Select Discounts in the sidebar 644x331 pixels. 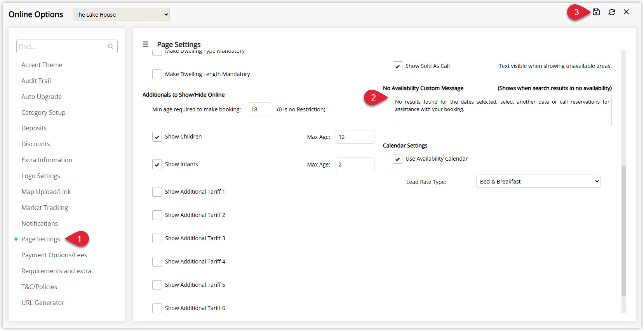pyautogui.click(x=36, y=144)
